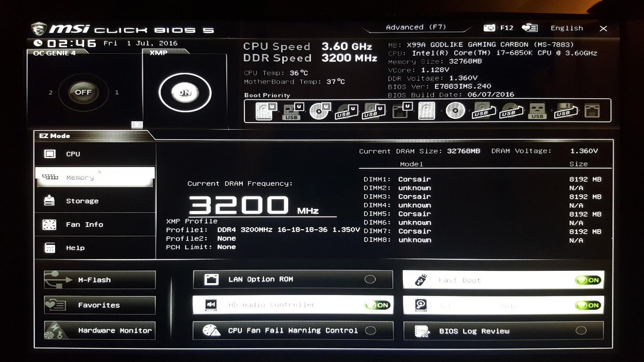Open favorites via the top heart icon
Screen dimensions: 644x362
click(530, 28)
